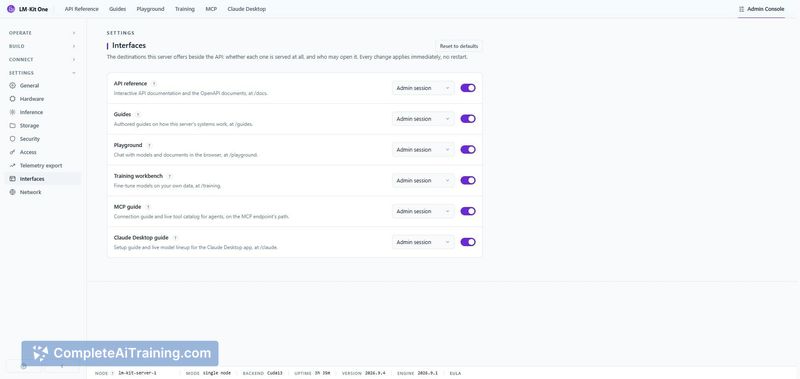Click the 'Chat with models and documents' text

pyautogui.click(x=186, y=155)
